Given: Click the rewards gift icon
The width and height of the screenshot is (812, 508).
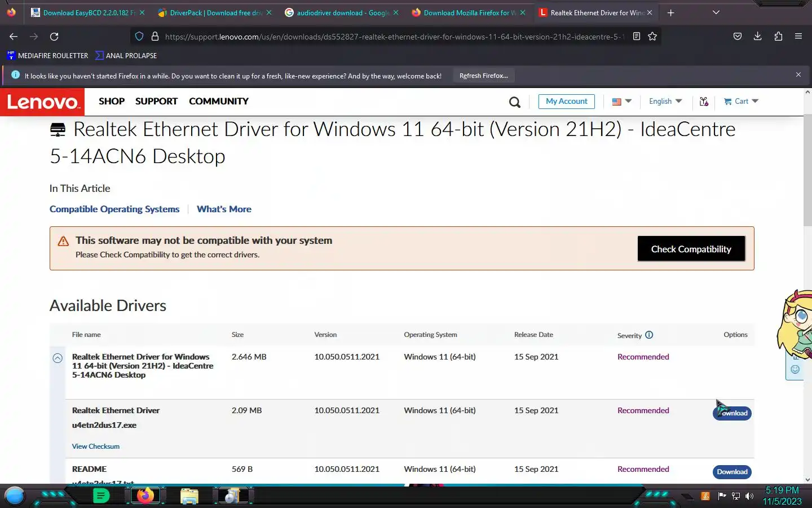Looking at the screenshot, I should pos(704,102).
